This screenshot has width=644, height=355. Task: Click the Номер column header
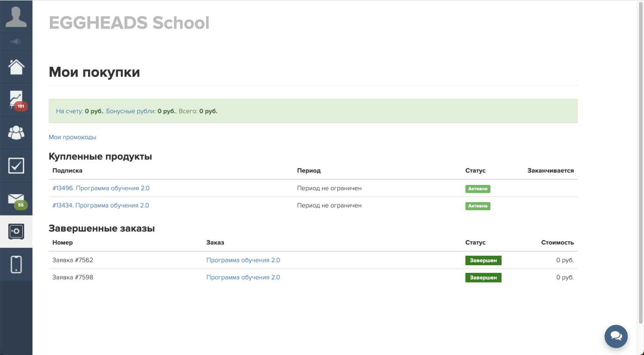62,242
